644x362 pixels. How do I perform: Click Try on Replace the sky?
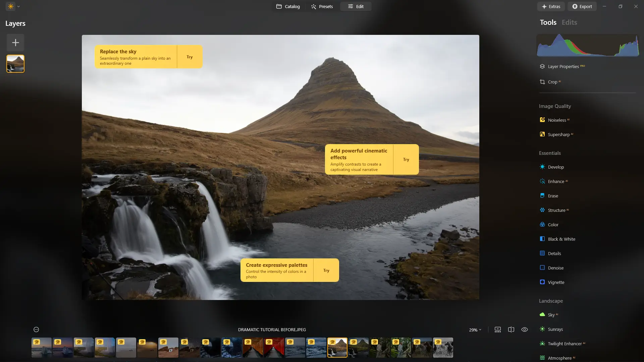pyautogui.click(x=190, y=57)
